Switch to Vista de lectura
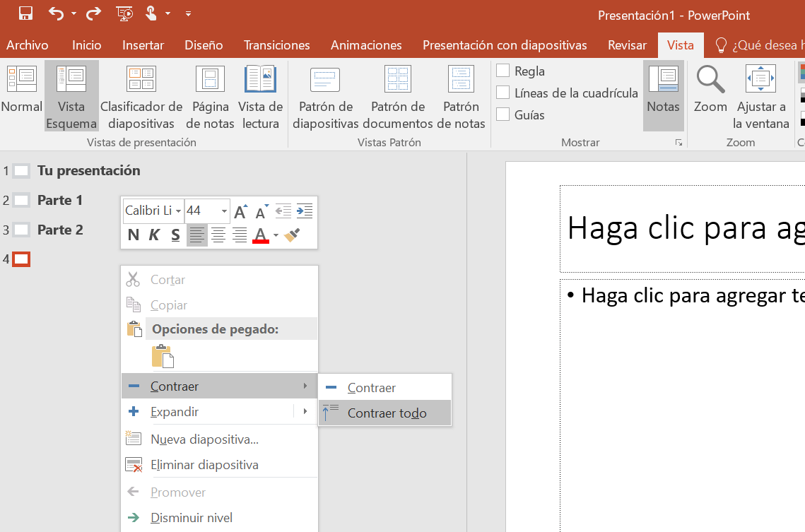The image size is (805, 532). tap(260, 97)
